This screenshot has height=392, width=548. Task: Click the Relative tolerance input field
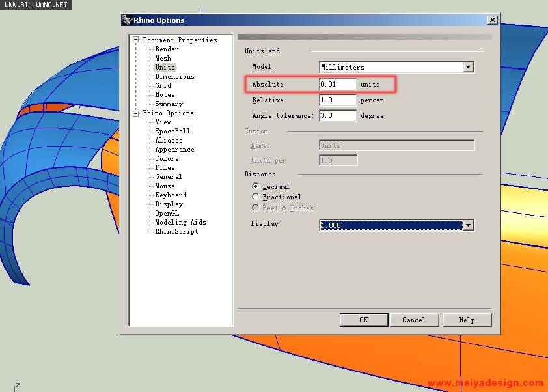click(x=338, y=100)
